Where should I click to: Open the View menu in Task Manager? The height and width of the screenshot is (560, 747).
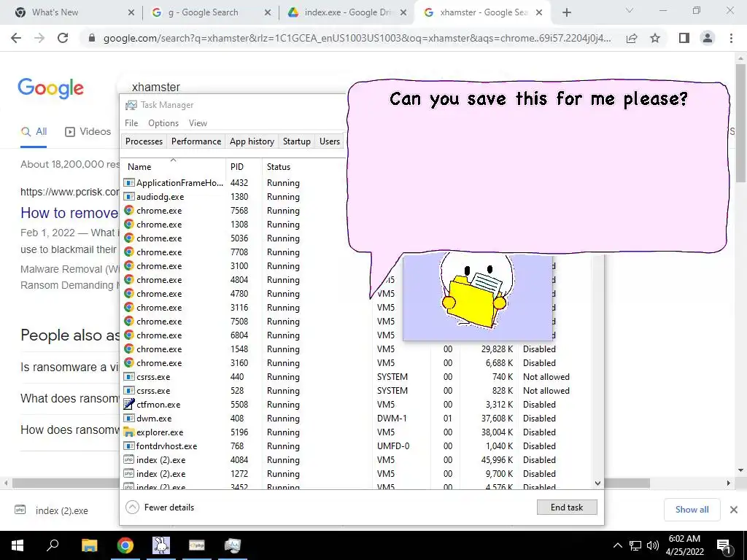[198, 122]
